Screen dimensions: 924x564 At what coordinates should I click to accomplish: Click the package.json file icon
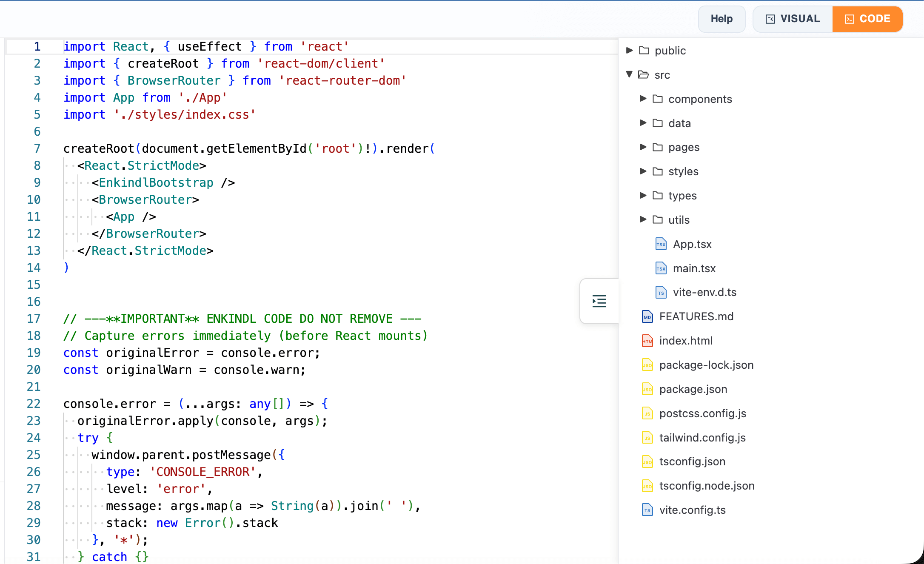tap(647, 389)
